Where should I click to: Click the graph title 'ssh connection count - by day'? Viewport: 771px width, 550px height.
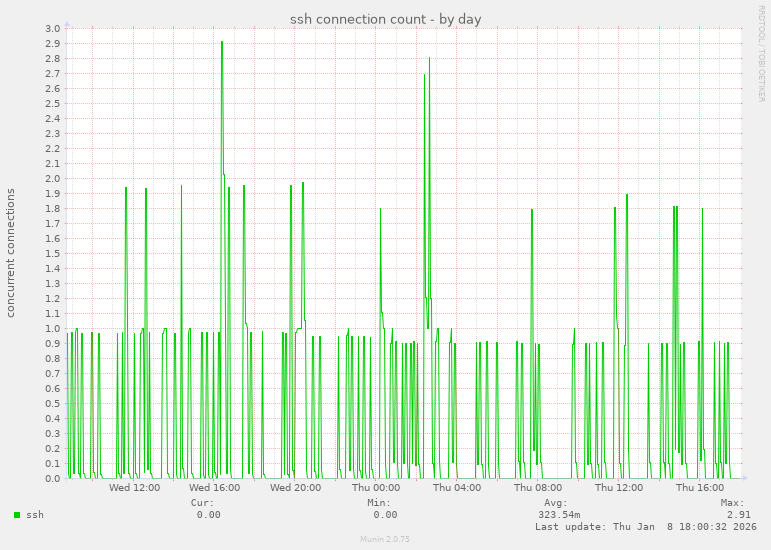386,19
